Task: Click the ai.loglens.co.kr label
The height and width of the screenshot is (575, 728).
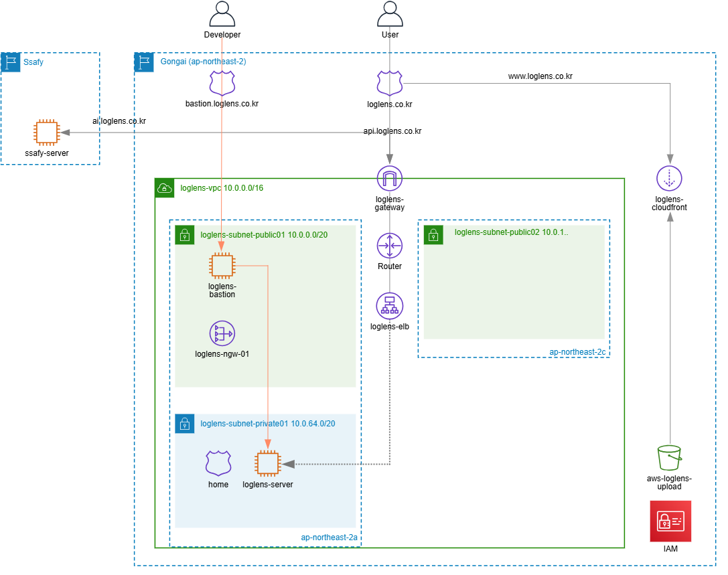Action: coord(119,121)
